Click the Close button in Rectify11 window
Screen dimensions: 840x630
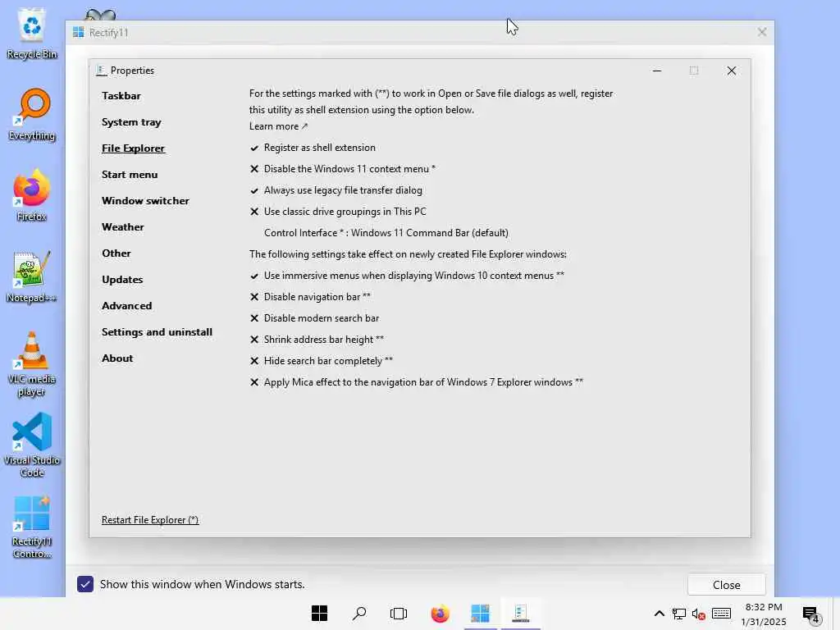pos(727,585)
